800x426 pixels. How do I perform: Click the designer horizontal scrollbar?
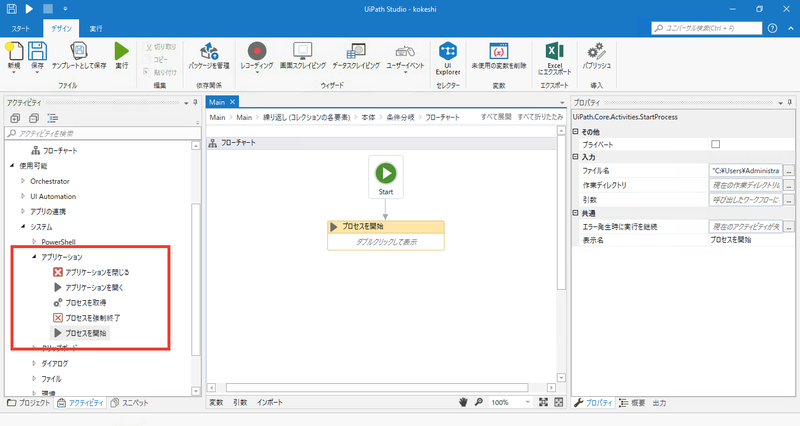point(377,388)
